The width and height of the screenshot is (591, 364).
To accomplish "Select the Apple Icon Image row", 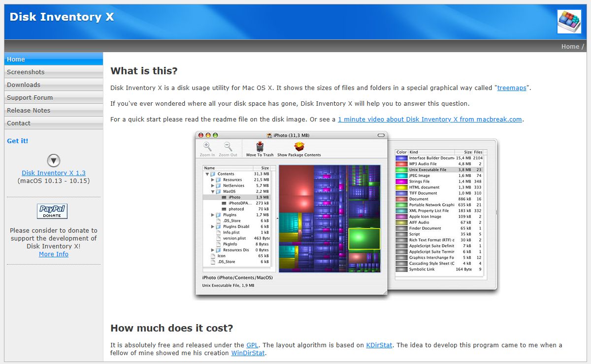I will click(x=439, y=216).
